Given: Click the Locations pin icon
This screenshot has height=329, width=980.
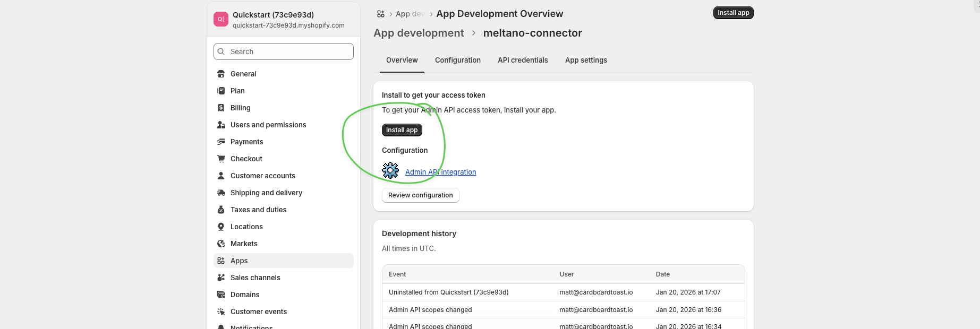Looking at the screenshot, I should tap(221, 227).
